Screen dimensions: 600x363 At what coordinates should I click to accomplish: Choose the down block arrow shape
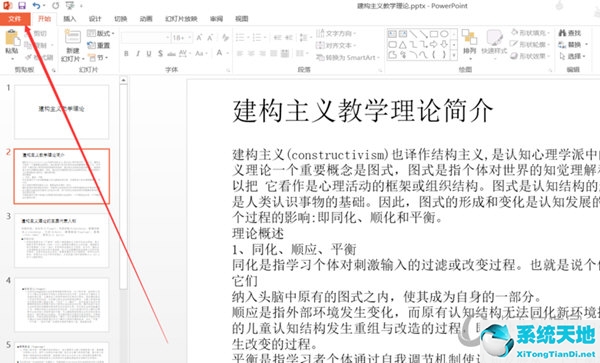point(444,44)
